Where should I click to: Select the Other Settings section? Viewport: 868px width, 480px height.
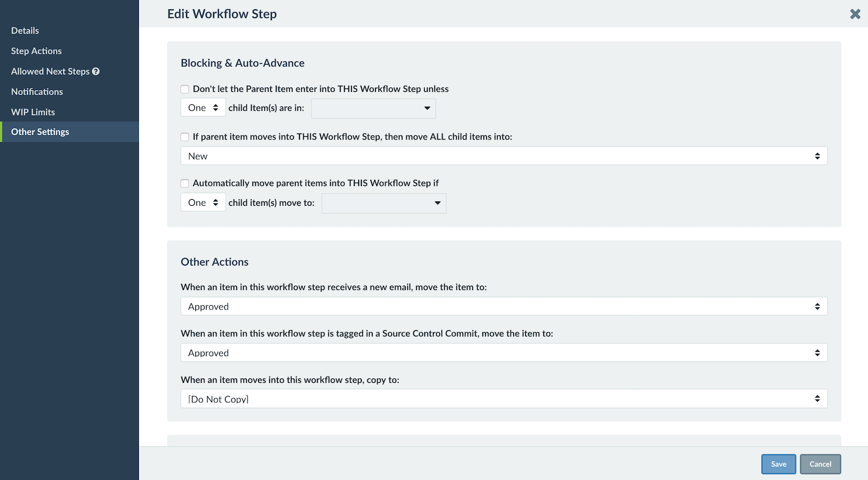point(40,131)
